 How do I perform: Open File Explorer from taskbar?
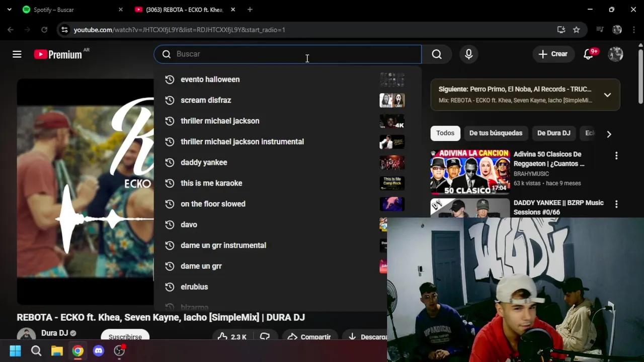(x=57, y=351)
